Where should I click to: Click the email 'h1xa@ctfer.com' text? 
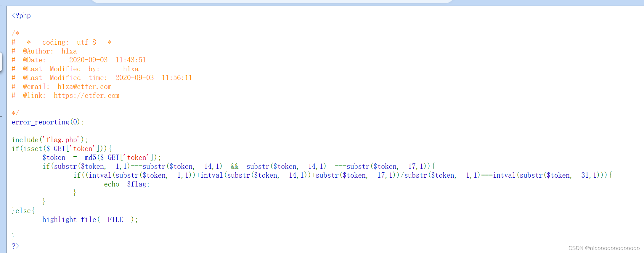click(85, 87)
